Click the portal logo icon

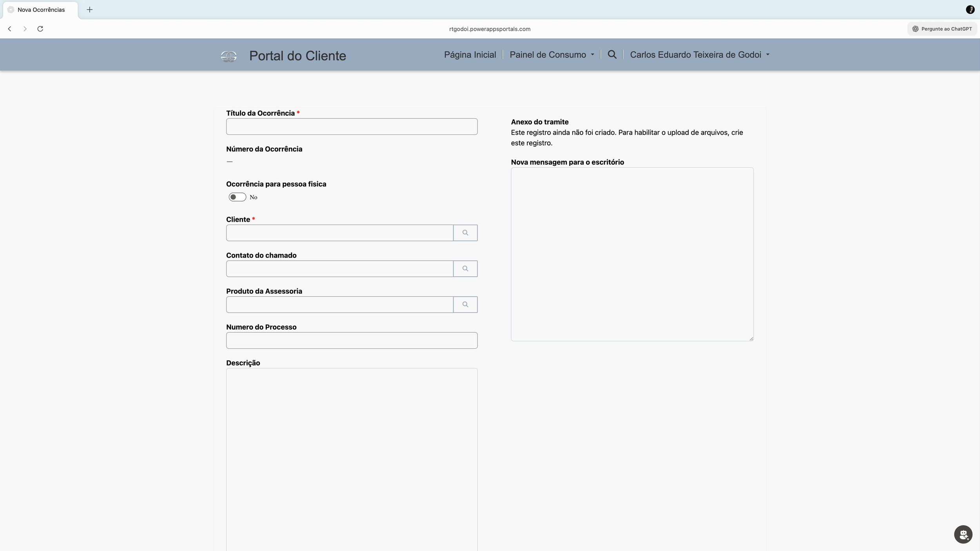pyautogui.click(x=229, y=56)
